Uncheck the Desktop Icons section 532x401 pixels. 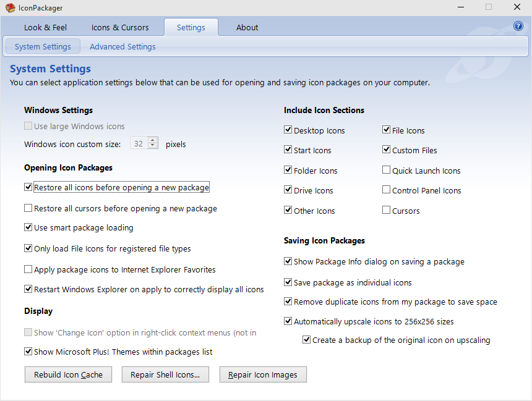pos(288,130)
